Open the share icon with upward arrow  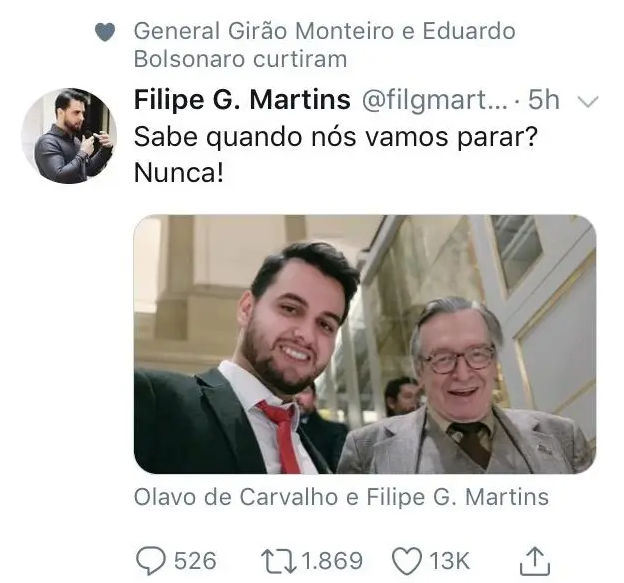click(535, 561)
